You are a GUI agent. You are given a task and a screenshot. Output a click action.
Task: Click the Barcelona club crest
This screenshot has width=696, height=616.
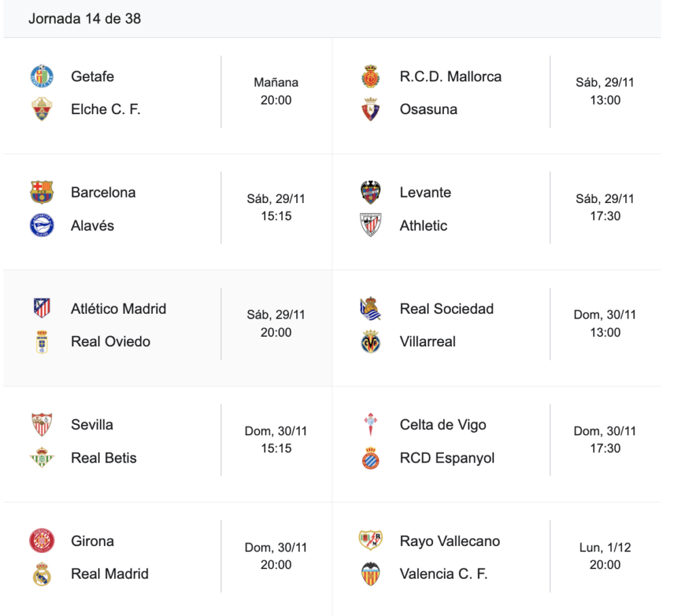tap(41, 193)
